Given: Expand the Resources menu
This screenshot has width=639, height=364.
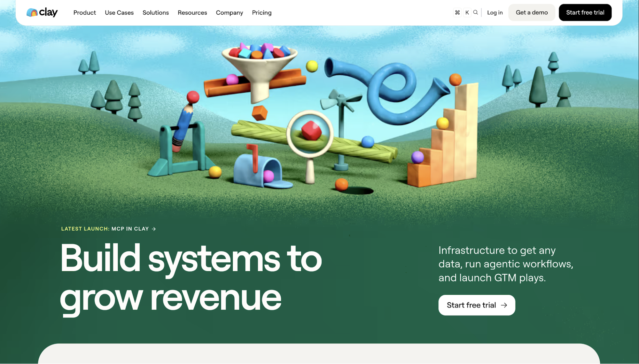Looking at the screenshot, I should click(192, 12).
